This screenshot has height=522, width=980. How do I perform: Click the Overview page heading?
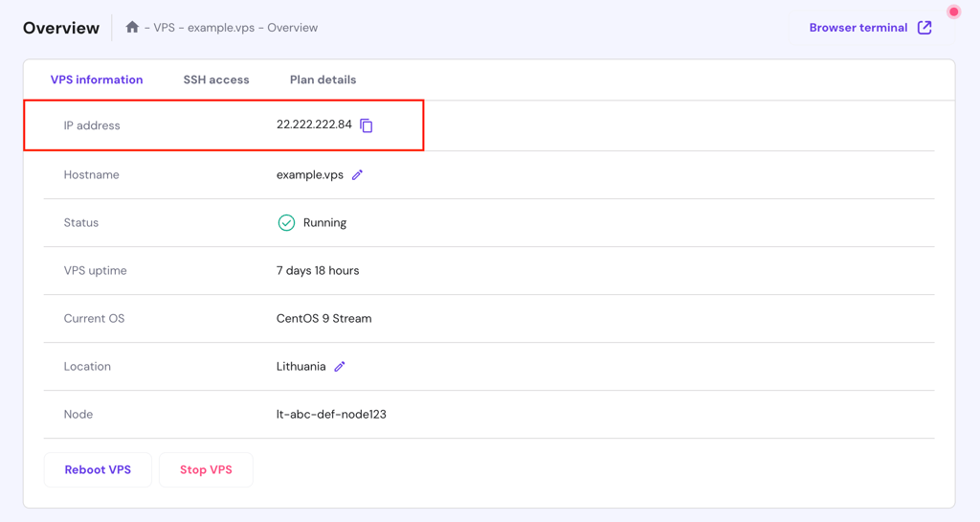coord(61,28)
